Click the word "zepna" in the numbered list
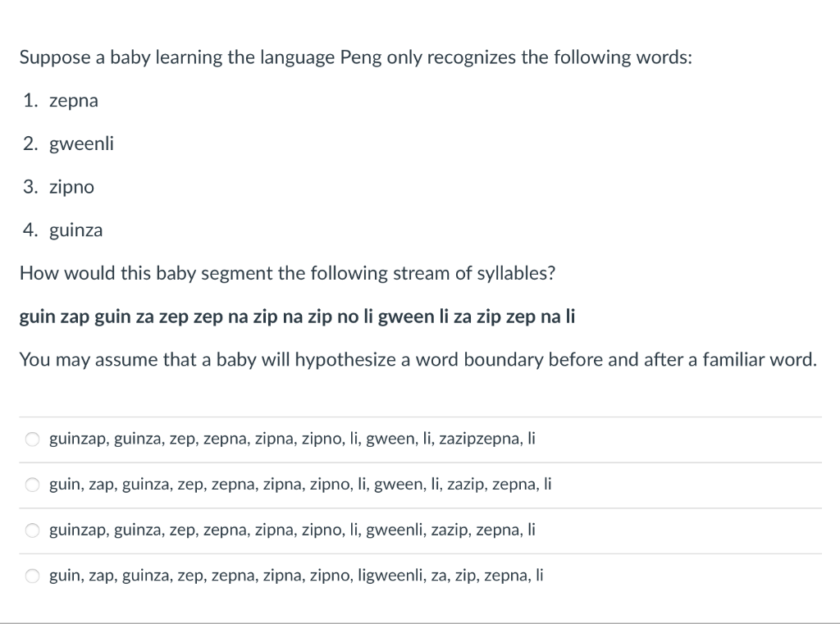This screenshot has height=624, width=840. (x=74, y=101)
